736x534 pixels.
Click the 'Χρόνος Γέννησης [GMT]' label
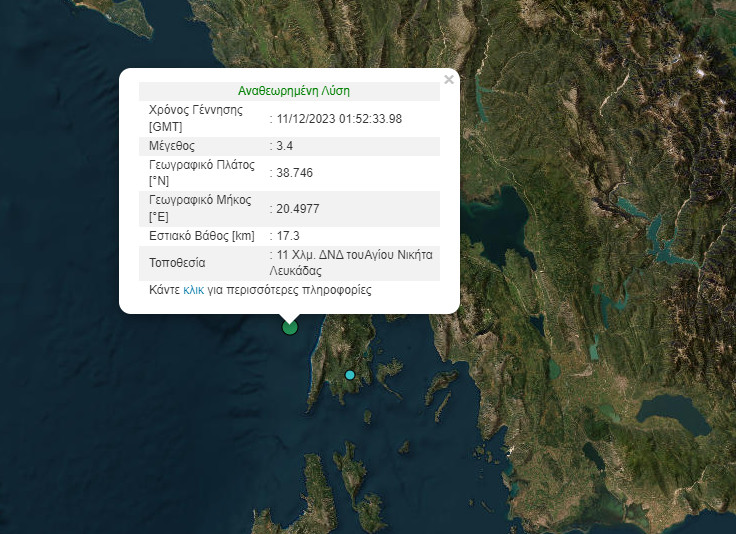point(196,118)
